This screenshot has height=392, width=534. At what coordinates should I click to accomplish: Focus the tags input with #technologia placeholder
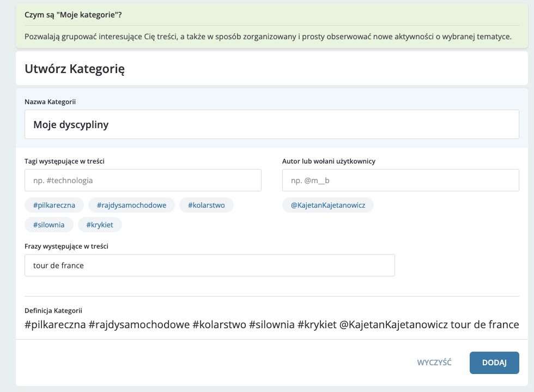(x=143, y=180)
